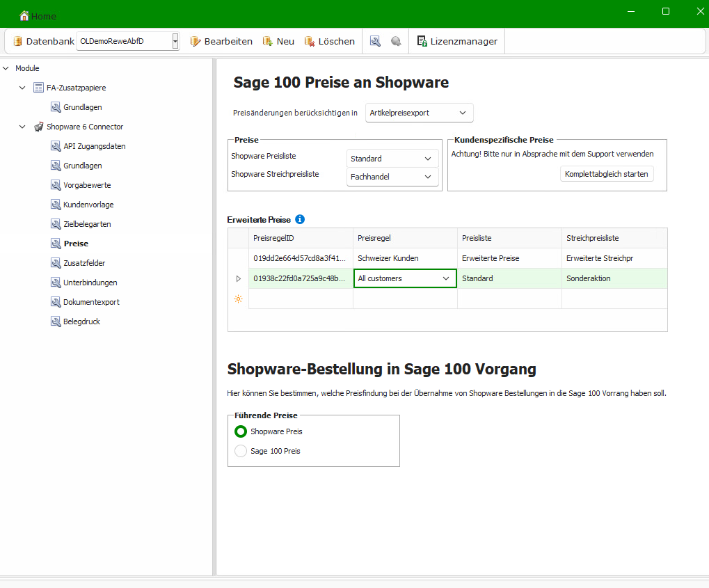Collapse the Shopware 6 Connector node
709x588 pixels.
(x=22, y=127)
